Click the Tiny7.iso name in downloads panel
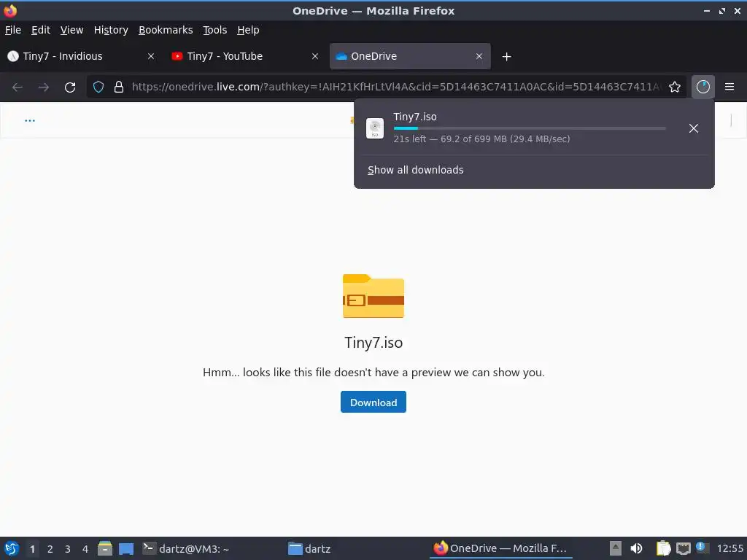Screen dimensions: 747x560 (415, 117)
